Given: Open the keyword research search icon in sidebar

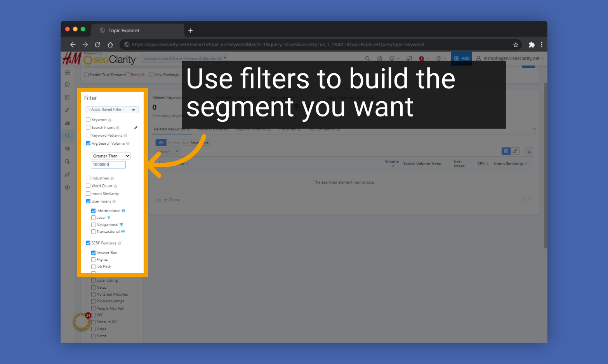Looking at the screenshot, I should coord(67,135).
